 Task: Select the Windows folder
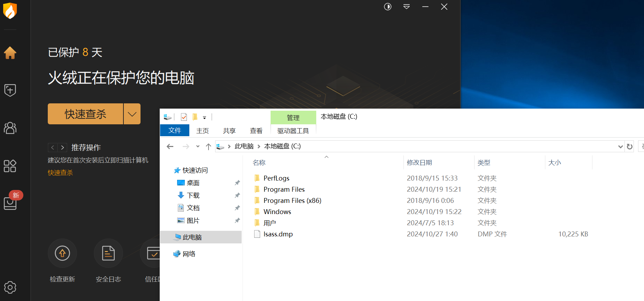coord(277,212)
